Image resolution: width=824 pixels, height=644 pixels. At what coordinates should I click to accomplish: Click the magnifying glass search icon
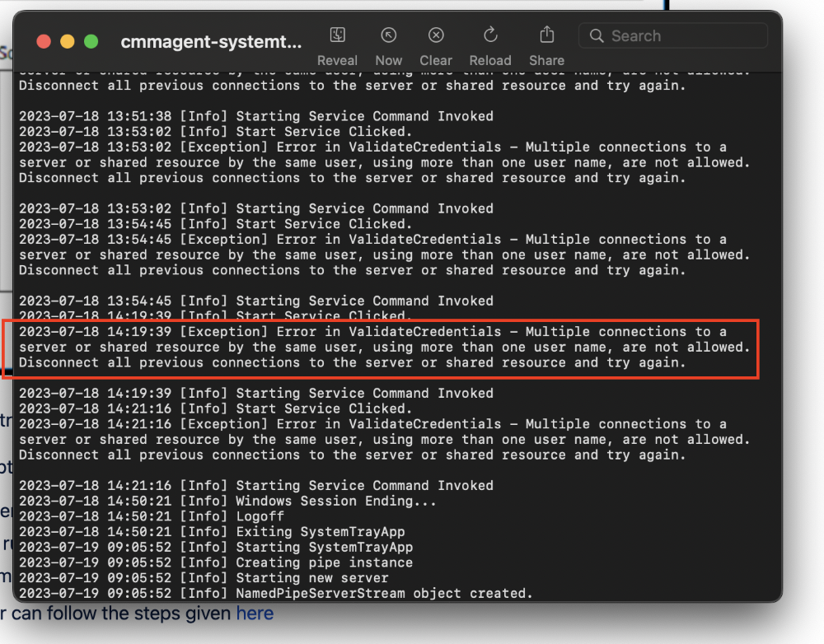(x=597, y=35)
